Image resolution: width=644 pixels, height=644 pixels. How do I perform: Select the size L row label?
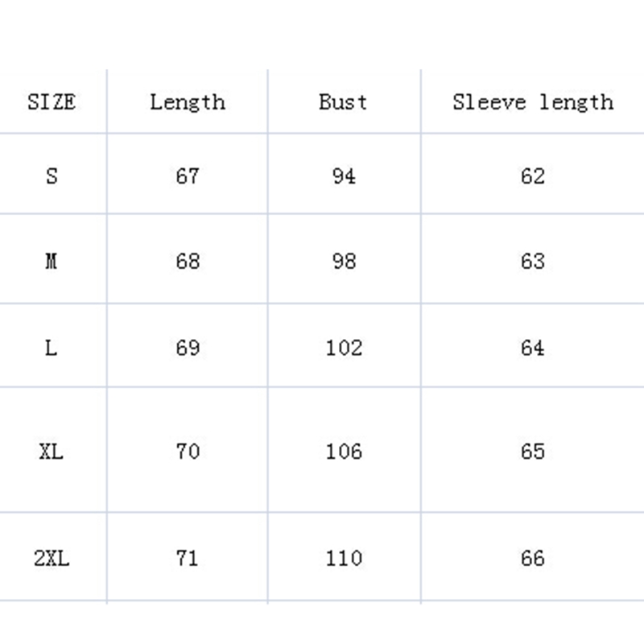point(52,348)
